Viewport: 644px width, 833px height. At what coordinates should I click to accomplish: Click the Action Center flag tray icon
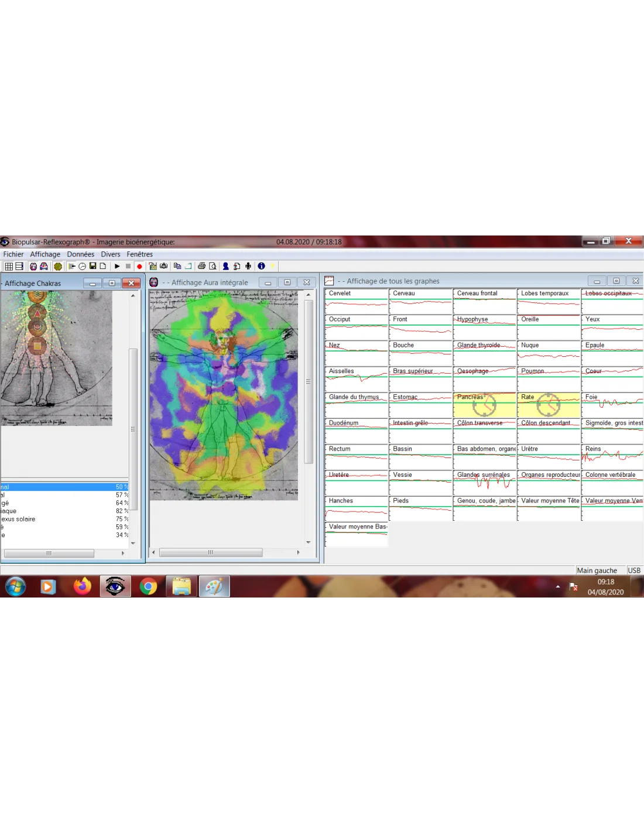point(574,586)
